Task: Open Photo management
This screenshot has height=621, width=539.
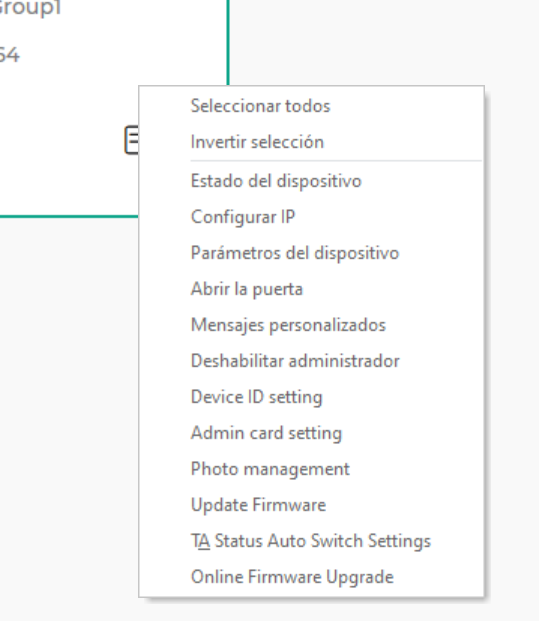Action: (311, 469)
